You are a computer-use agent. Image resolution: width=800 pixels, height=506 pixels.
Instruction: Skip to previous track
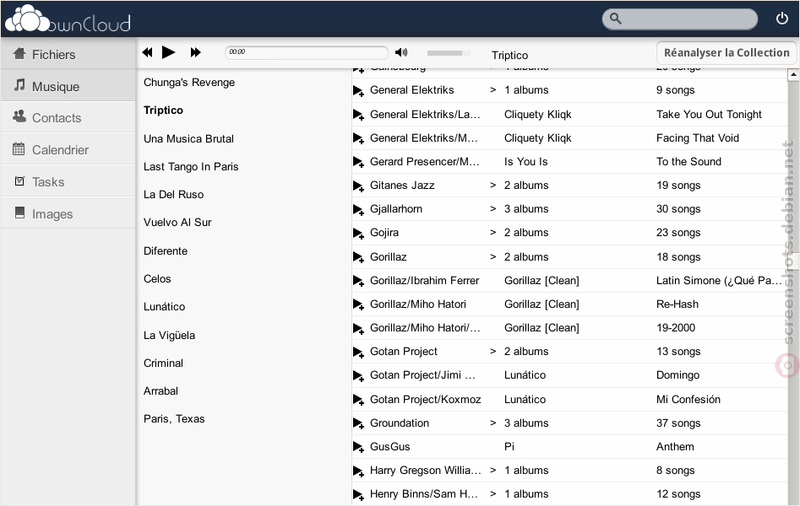coord(147,52)
